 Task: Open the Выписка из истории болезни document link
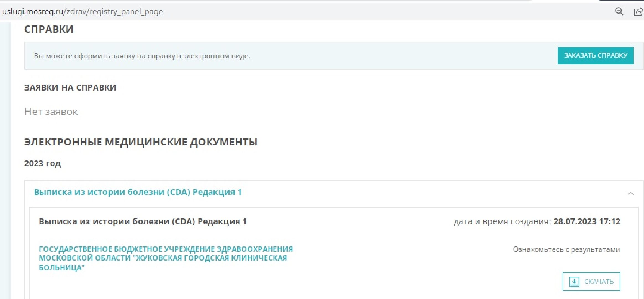pos(138,192)
